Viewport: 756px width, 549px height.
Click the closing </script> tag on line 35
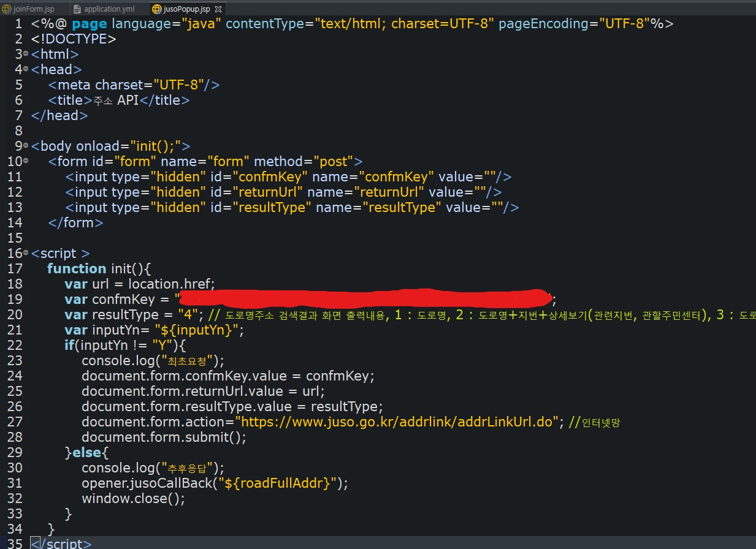[61, 543]
